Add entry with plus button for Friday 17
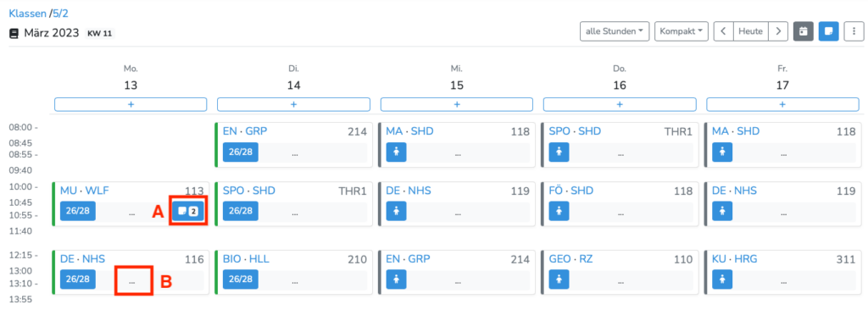The height and width of the screenshot is (310, 868). click(782, 104)
